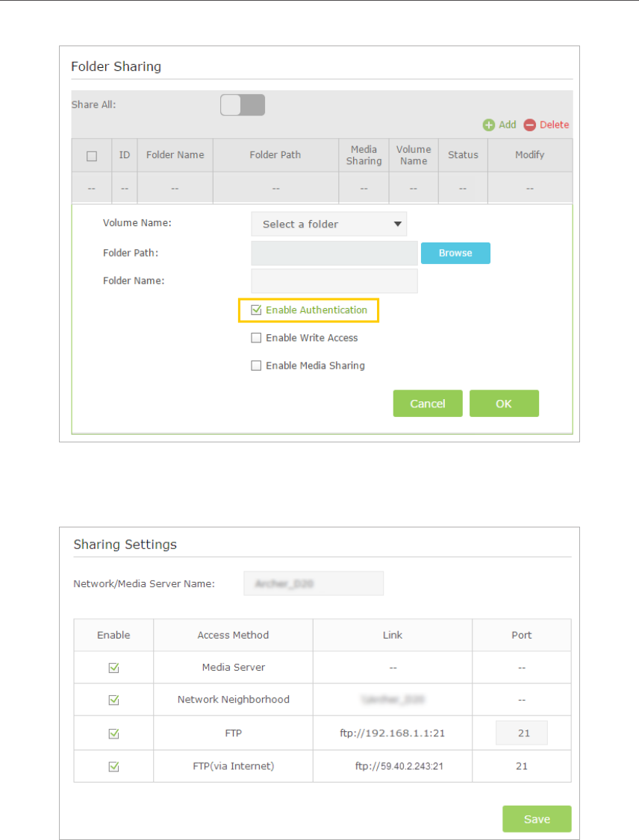
Task: Tick the Enable Write Access checkbox
Action: pyautogui.click(x=256, y=338)
